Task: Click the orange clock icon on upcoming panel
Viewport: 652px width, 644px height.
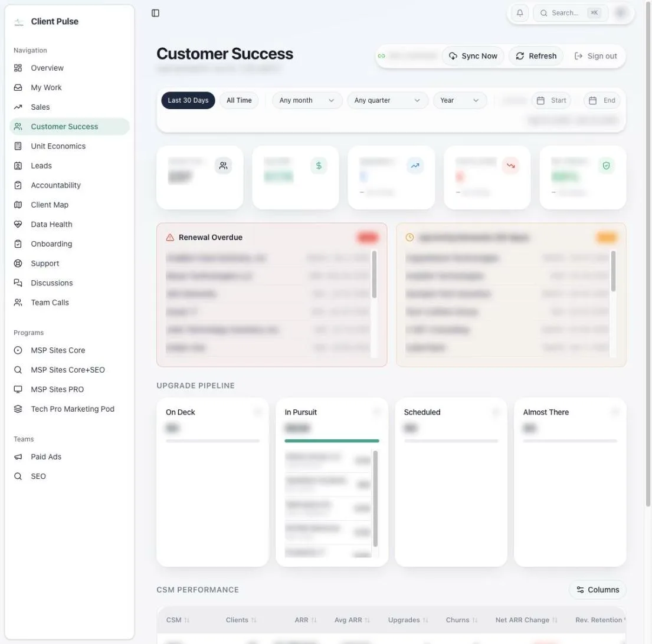Action: (x=409, y=237)
